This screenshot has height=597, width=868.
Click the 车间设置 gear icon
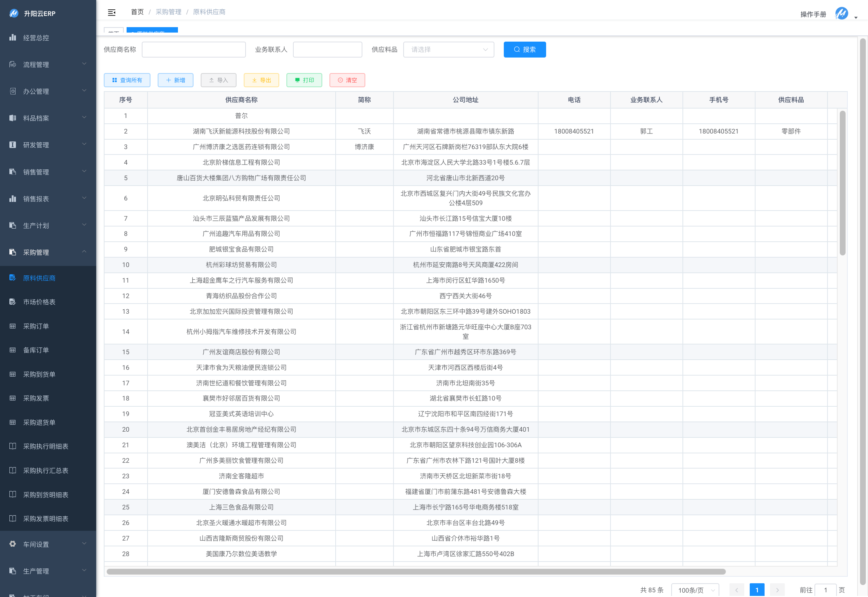[13, 544]
